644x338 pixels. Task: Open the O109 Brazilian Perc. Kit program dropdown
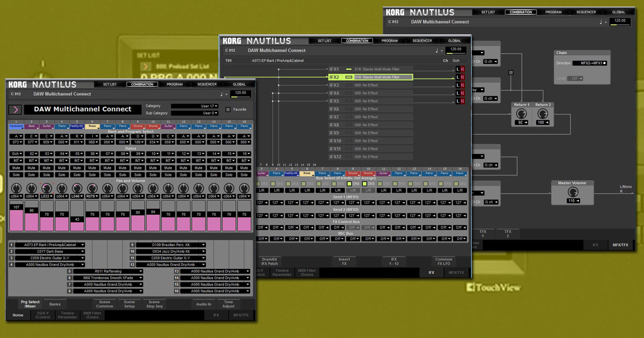pos(172,245)
